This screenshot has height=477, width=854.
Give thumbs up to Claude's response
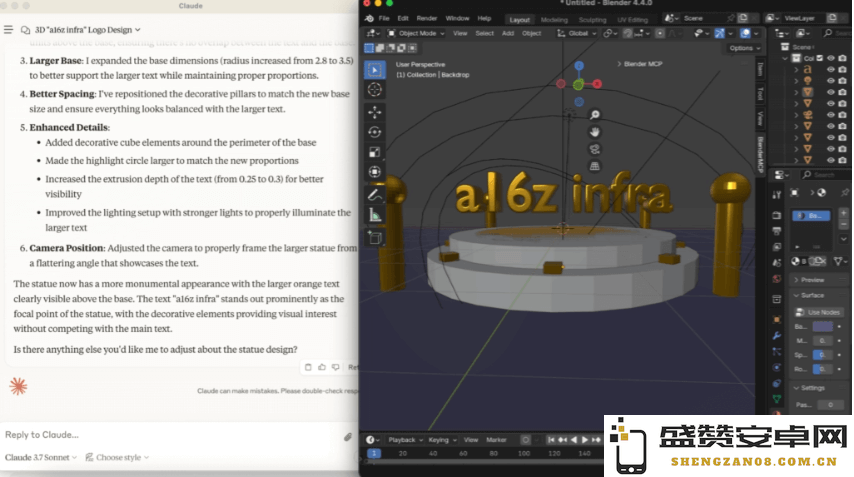tap(322, 367)
